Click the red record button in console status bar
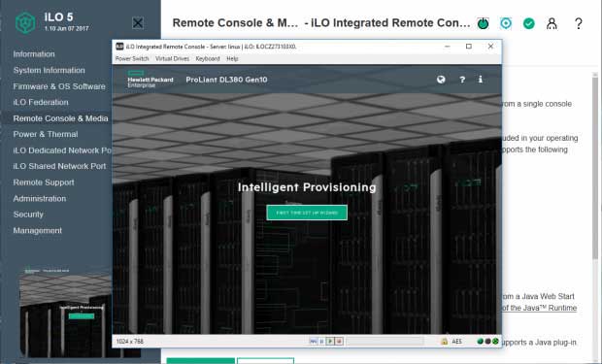The height and width of the screenshot is (364, 602). [339, 341]
